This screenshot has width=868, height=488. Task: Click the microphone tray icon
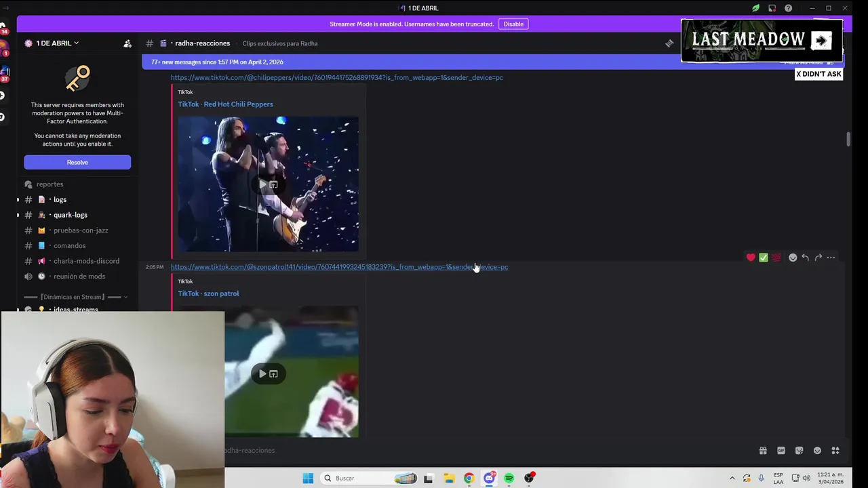[761, 478]
